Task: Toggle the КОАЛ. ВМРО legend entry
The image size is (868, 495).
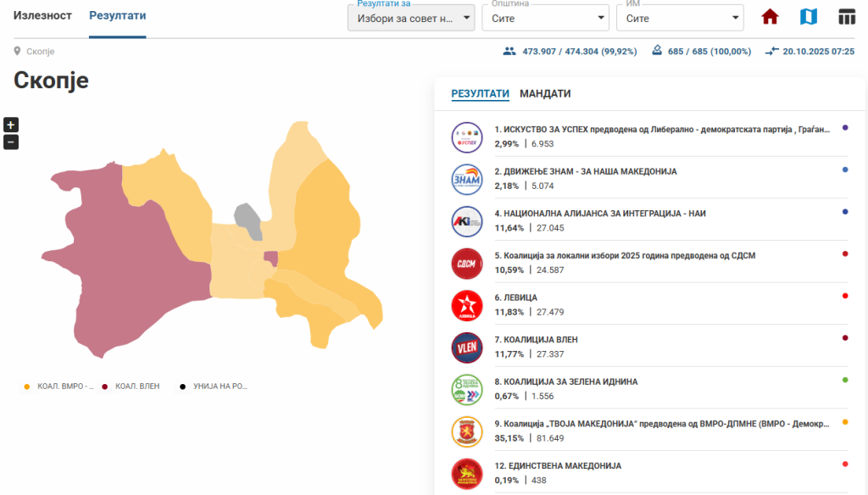Action: tap(59, 387)
